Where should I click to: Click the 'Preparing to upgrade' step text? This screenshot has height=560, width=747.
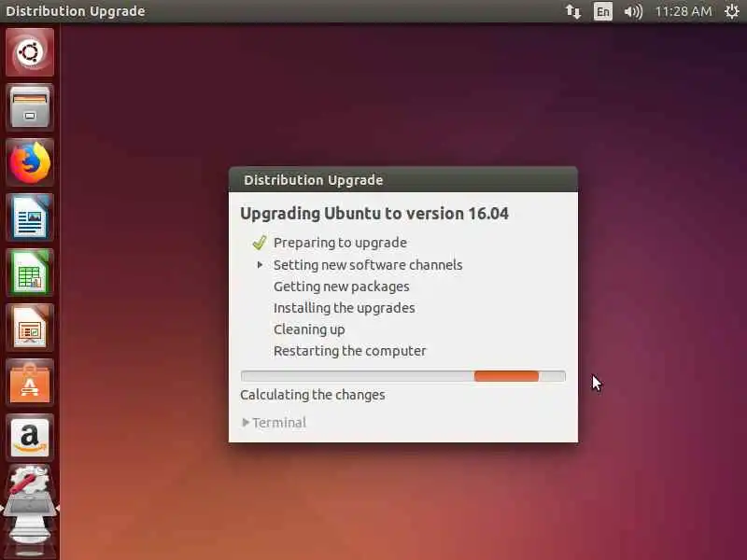coord(340,243)
